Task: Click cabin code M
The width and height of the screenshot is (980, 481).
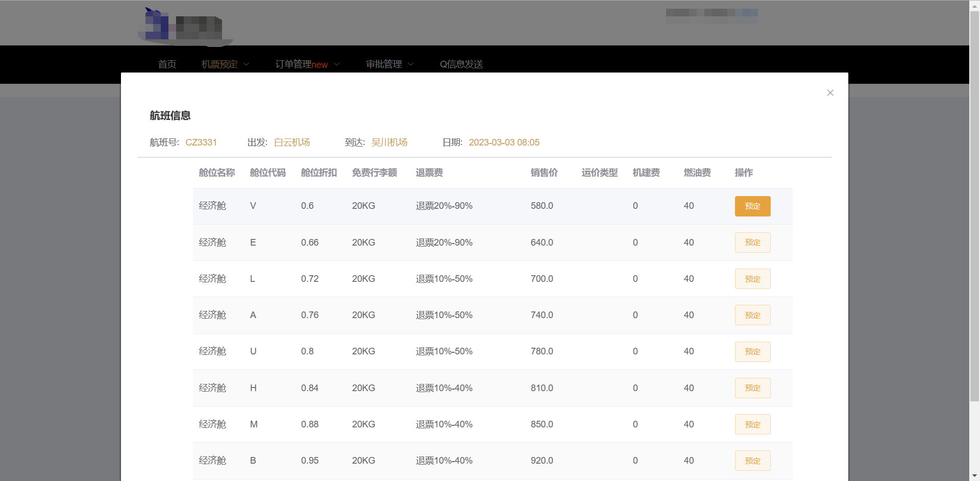Action: tap(254, 424)
